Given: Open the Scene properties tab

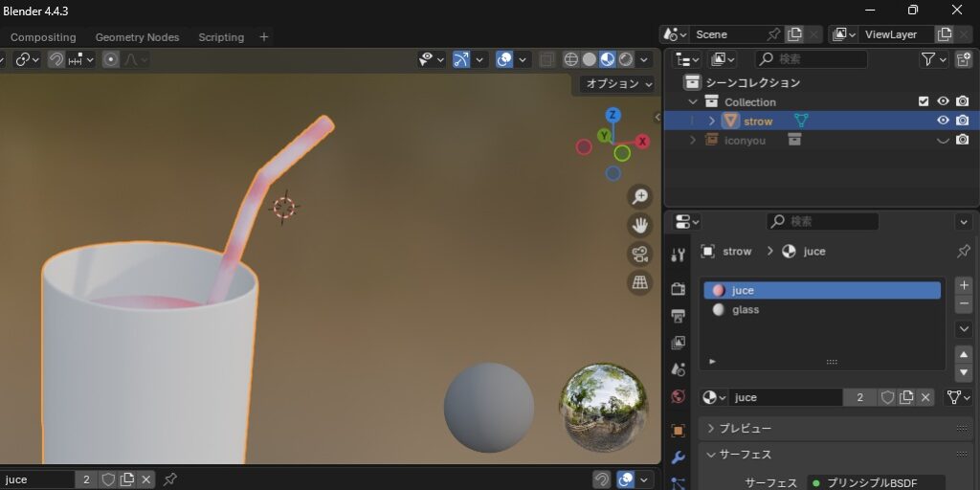Looking at the screenshot, I should coord(679,369).
